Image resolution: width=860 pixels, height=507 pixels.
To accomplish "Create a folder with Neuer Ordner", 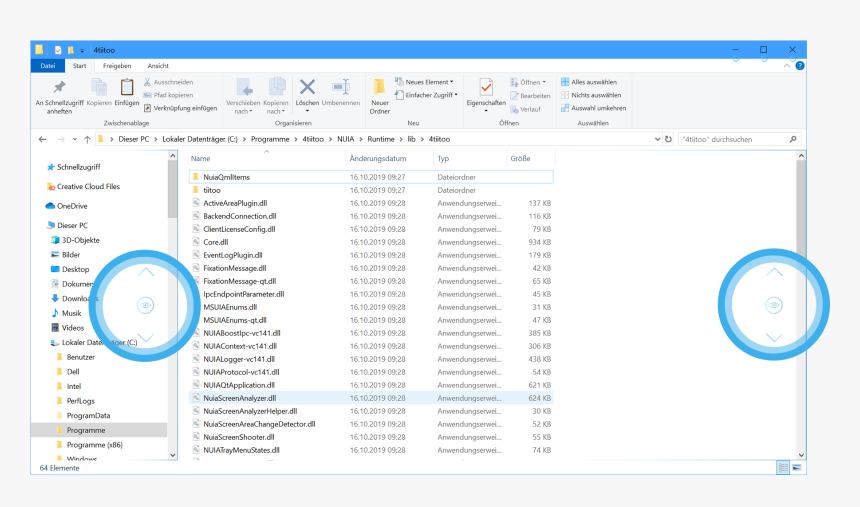I will [380, 96].
